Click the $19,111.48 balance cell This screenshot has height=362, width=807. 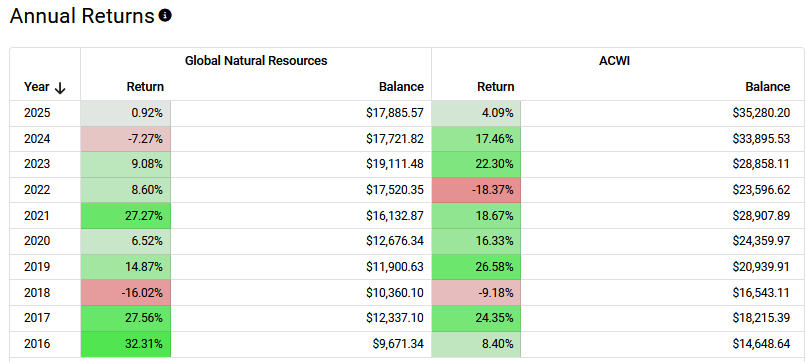coord(301,164)
